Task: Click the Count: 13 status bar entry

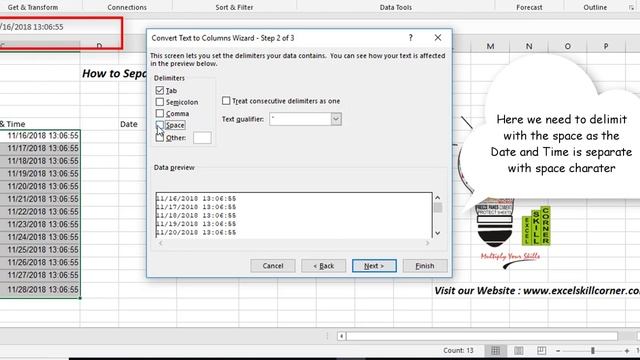Action: point(458,351)
